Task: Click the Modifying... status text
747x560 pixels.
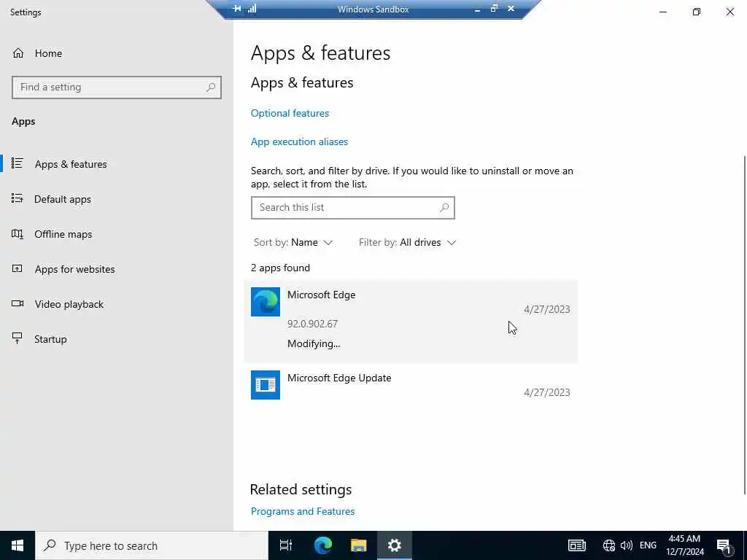Action: [x=314, y=344]
